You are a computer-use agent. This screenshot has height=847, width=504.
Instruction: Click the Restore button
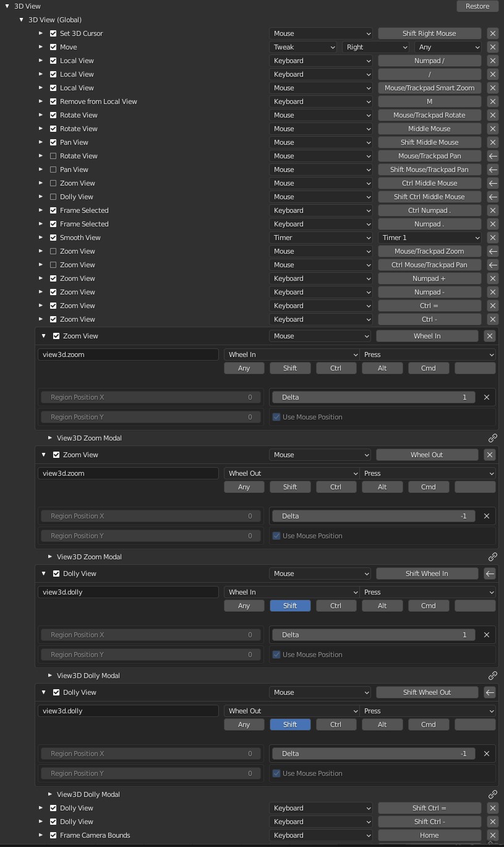click(x=477, y=6)
